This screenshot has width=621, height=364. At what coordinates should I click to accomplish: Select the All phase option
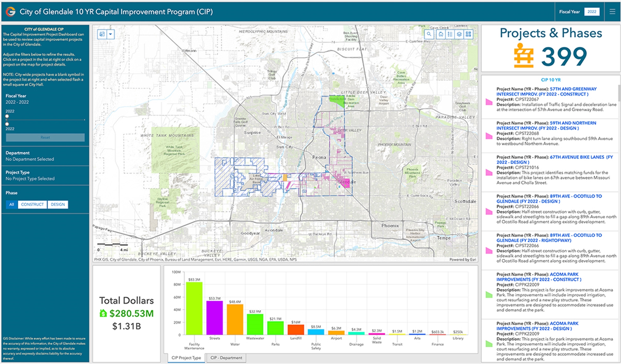coord(11,204)
